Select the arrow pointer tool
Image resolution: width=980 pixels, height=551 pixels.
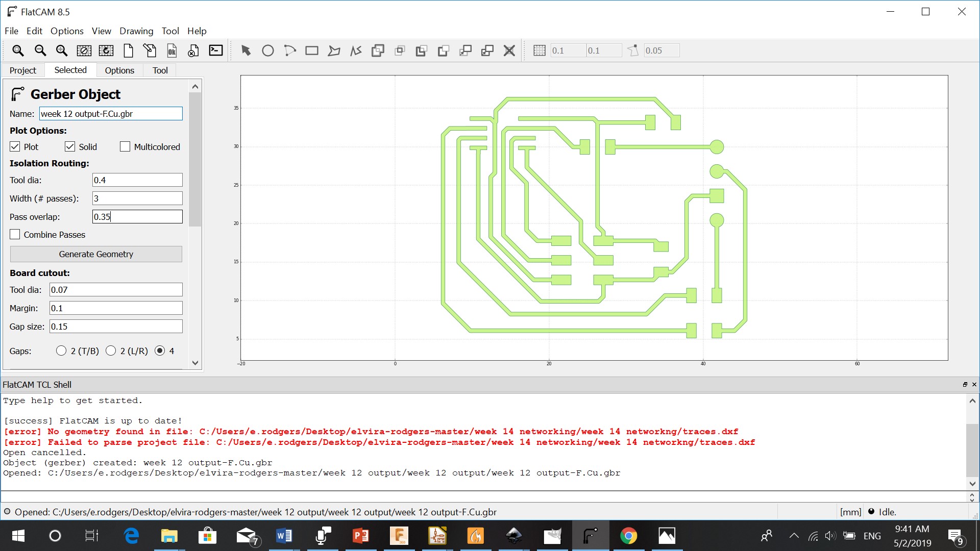point(246,51)
